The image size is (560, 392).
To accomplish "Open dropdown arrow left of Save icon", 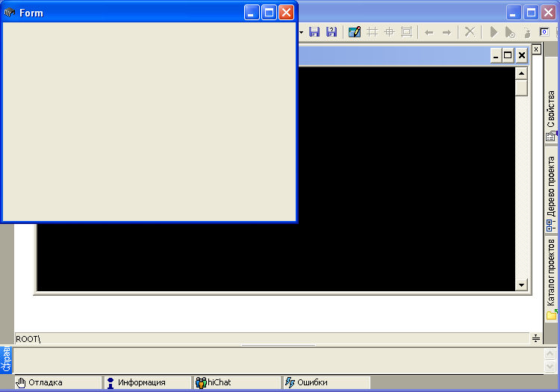I will tap(302, 32).
